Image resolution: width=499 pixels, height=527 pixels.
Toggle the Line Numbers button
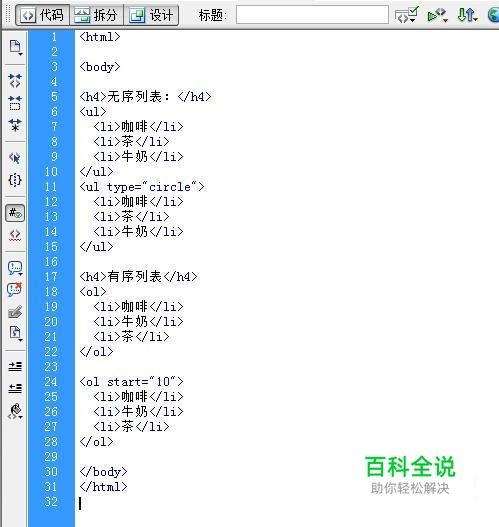[x=15, y=213]
